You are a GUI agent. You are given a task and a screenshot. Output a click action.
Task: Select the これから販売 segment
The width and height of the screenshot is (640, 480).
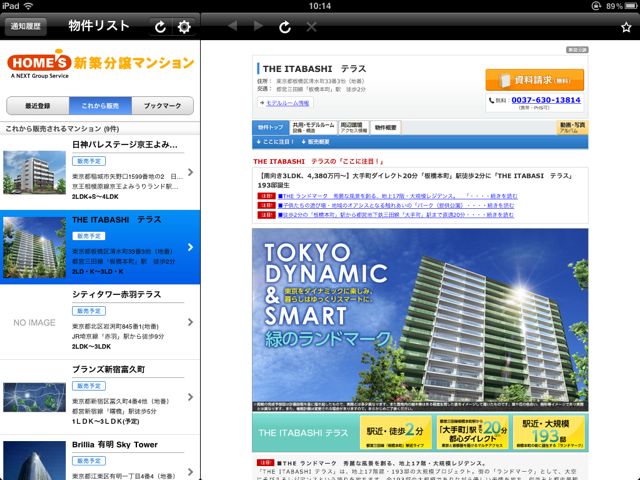coord(100,106)
